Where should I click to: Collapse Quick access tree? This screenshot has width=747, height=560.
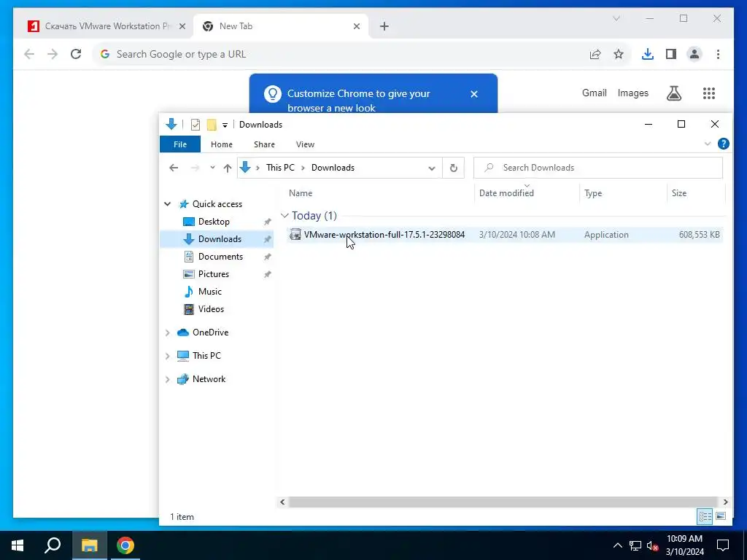[x=167, y=204]
